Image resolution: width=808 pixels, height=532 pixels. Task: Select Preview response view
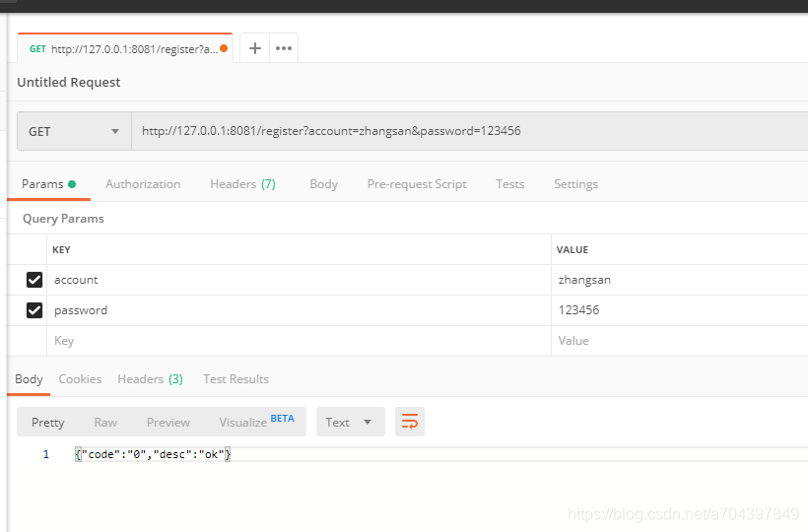tap(168, 423)
